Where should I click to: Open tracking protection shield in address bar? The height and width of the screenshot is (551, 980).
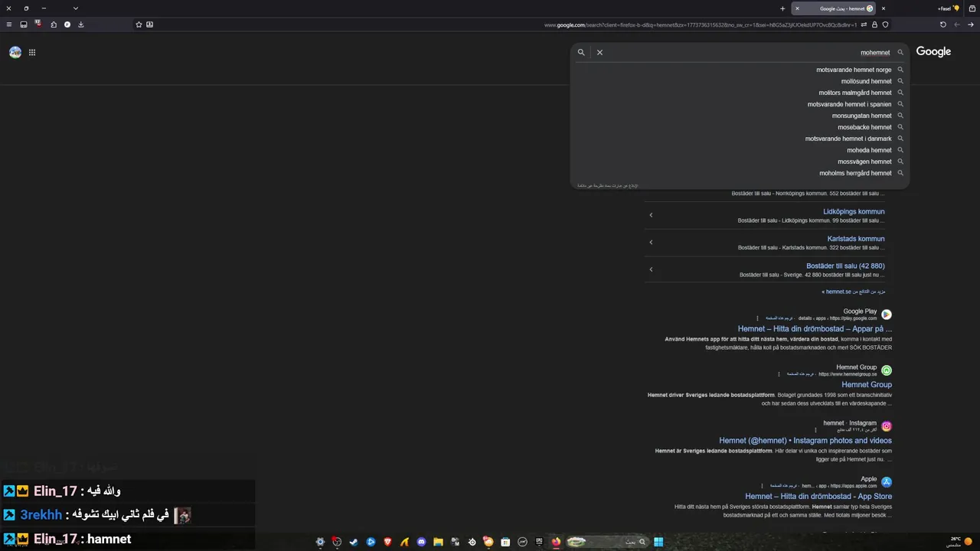tap(886, 24)
